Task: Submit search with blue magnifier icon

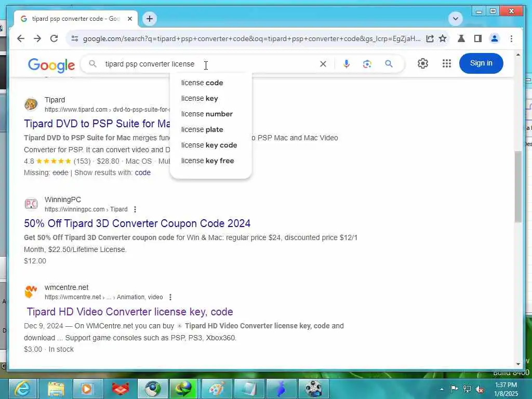Action: [389, 63]
